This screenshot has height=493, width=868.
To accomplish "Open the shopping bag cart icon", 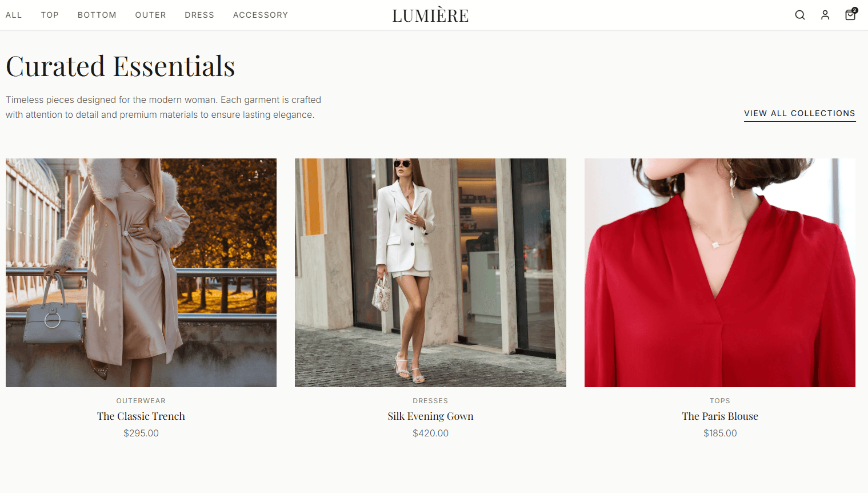I will coord(851,14).
